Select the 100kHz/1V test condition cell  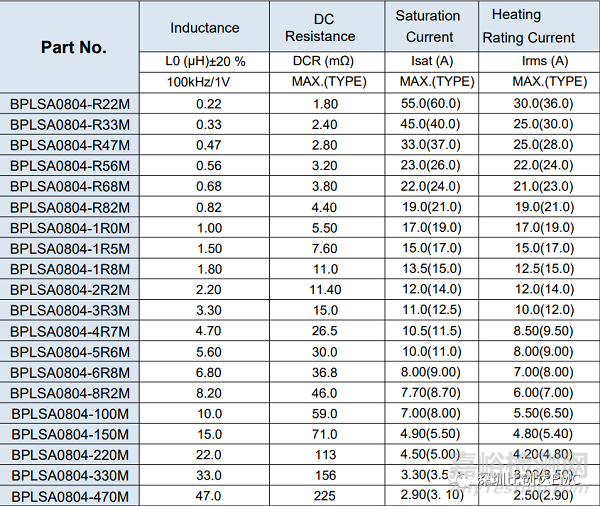(205, 82)
